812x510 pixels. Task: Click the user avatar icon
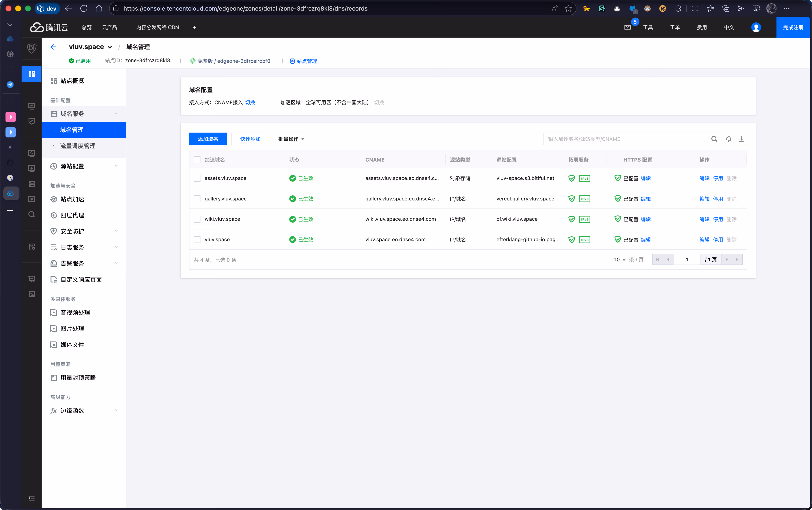pyautogui.click(x=756, y=27)
